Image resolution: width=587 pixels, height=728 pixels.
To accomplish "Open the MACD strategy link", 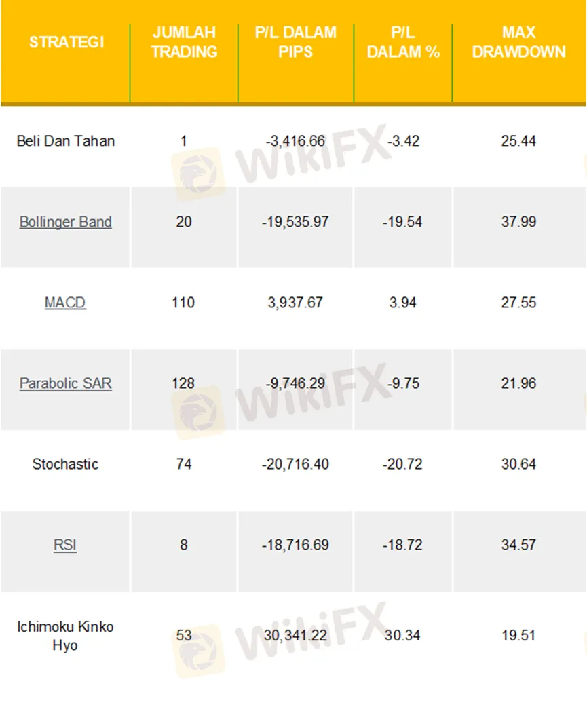I will 65,303.
